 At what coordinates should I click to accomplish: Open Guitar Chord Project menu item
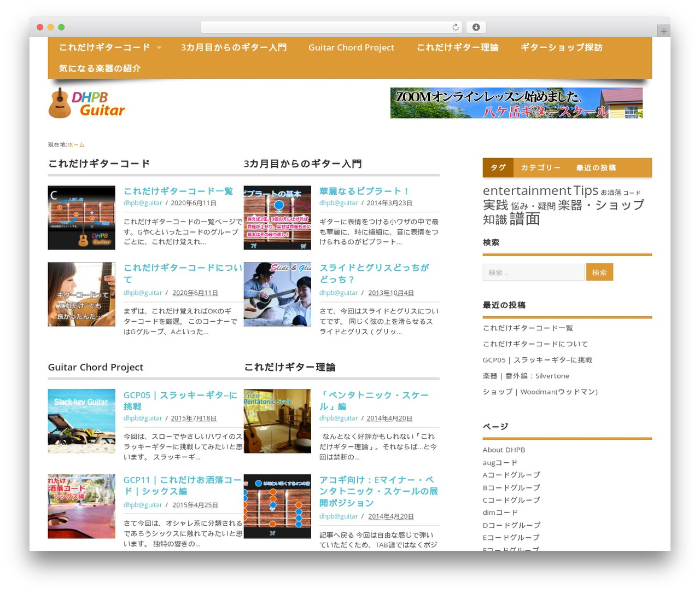351,48
